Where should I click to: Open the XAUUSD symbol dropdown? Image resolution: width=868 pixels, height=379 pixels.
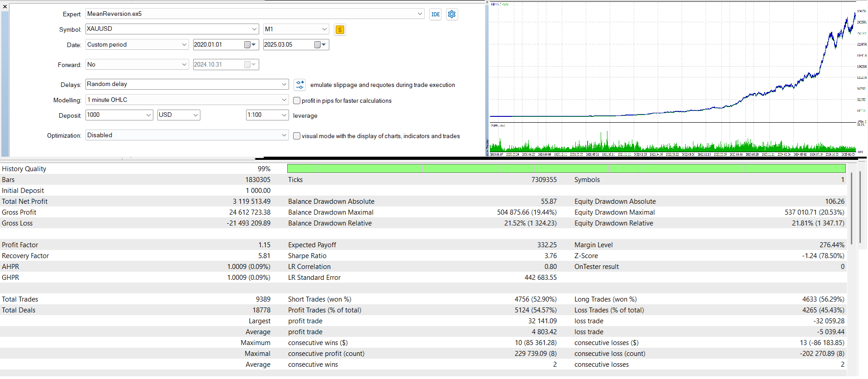pyautogui.click(x=254, y=29)
